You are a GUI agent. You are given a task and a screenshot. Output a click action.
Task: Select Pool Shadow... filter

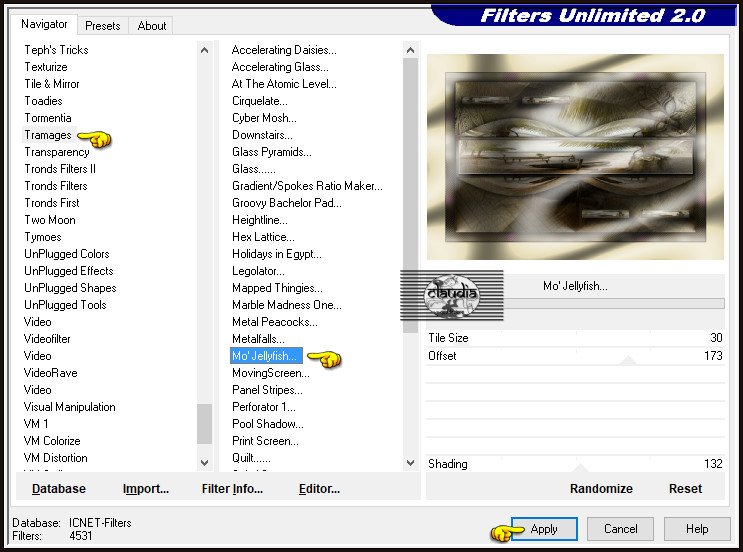[268, 424]
